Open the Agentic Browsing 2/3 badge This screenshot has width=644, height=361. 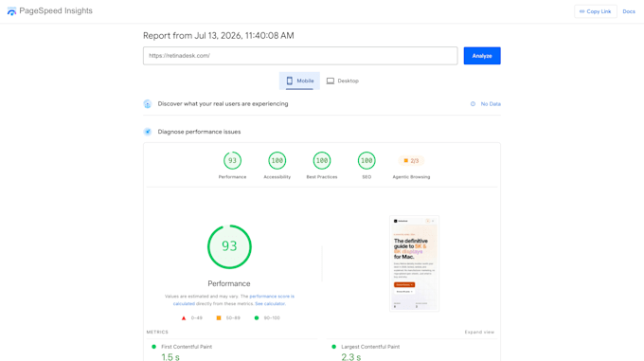pos(411,161)
